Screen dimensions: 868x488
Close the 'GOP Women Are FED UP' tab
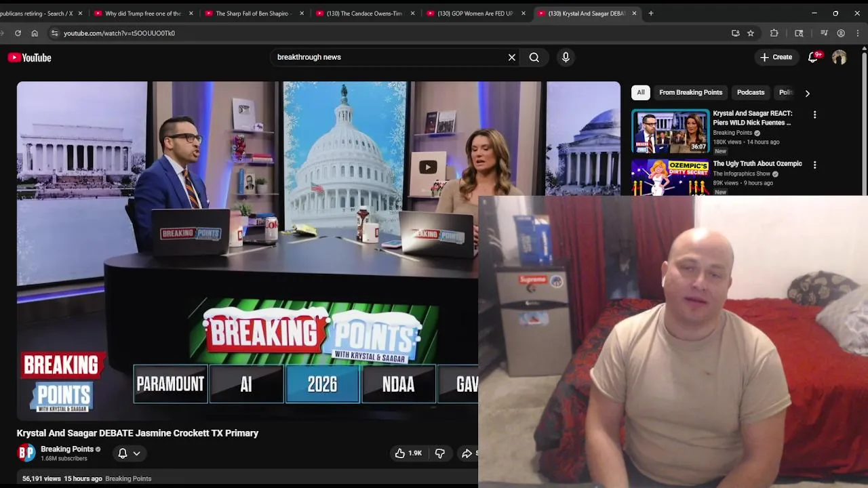click(524, 14)
